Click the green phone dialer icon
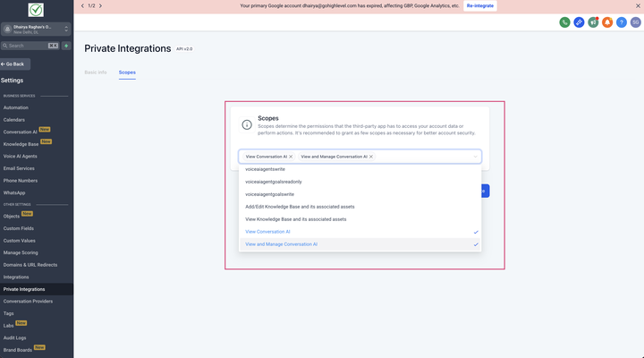 tap(565, 21)
